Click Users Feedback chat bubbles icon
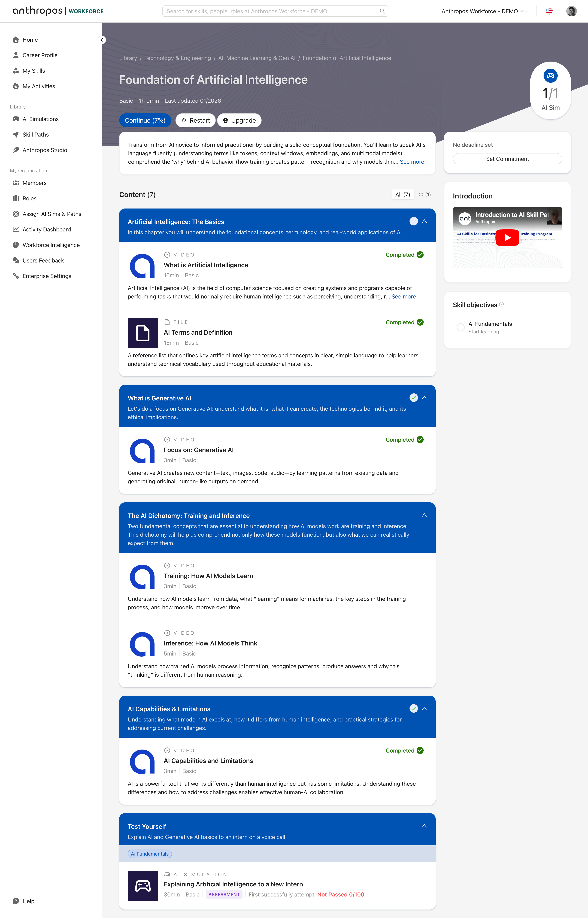Image resolution: width=588 pixels, height=918 pixels. [x=16, y=260]
